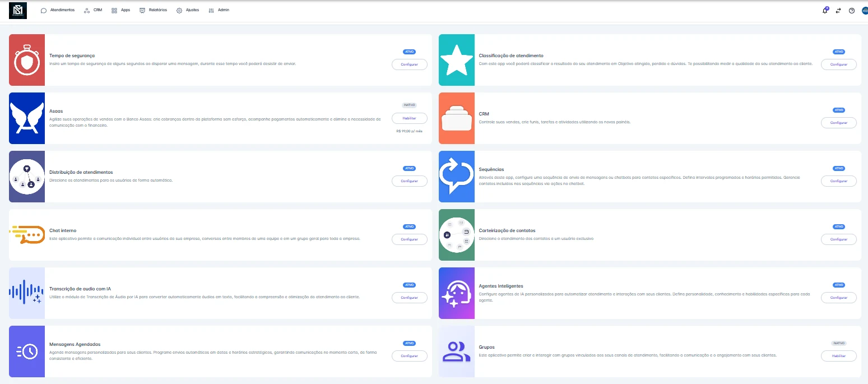868x384 pixels.
Task: Click the ATIVO badge on the Sequências card
Action: (839, 168)
